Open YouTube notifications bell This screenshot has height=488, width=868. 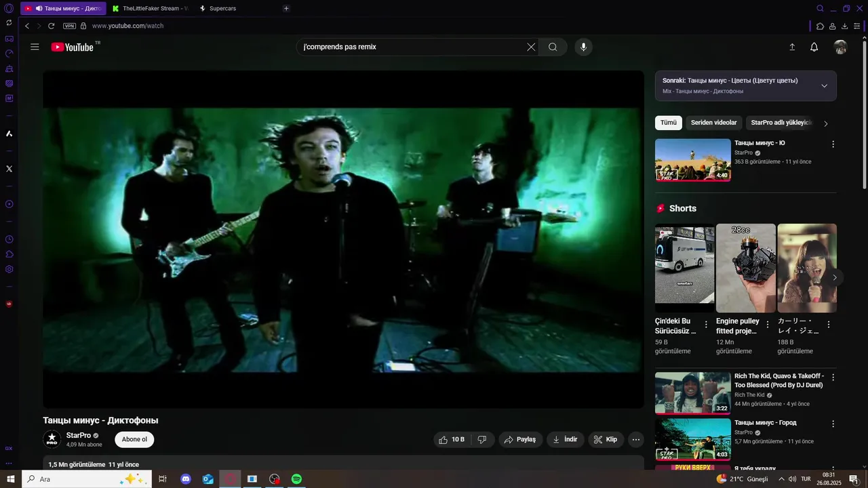pos(814,47)
